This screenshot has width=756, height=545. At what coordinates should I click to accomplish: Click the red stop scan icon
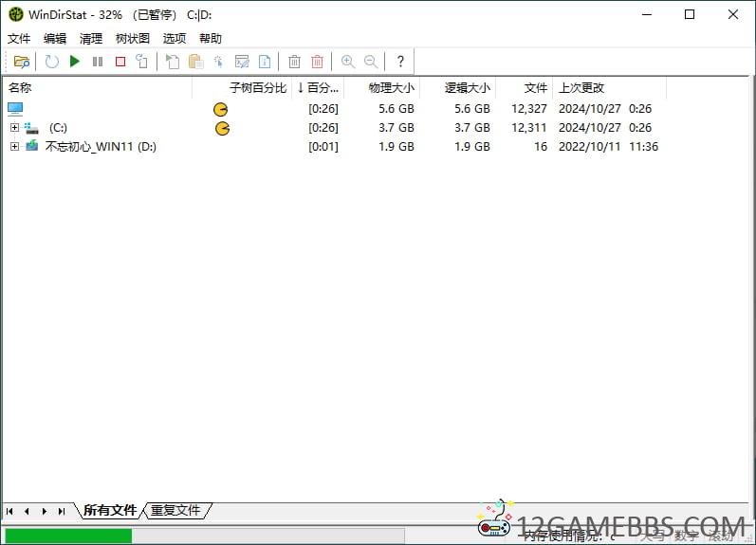pos(120,62)
